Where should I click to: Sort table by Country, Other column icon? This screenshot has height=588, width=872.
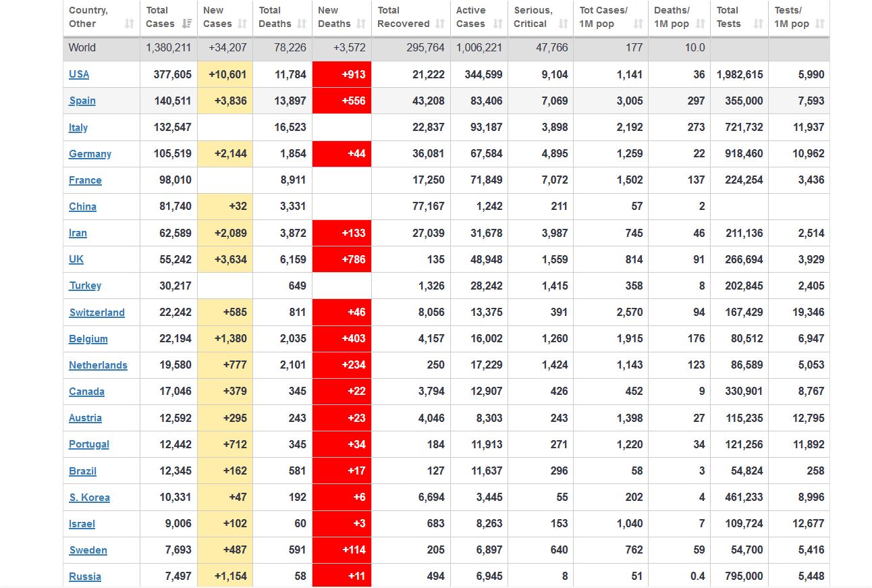click(130, 24)
